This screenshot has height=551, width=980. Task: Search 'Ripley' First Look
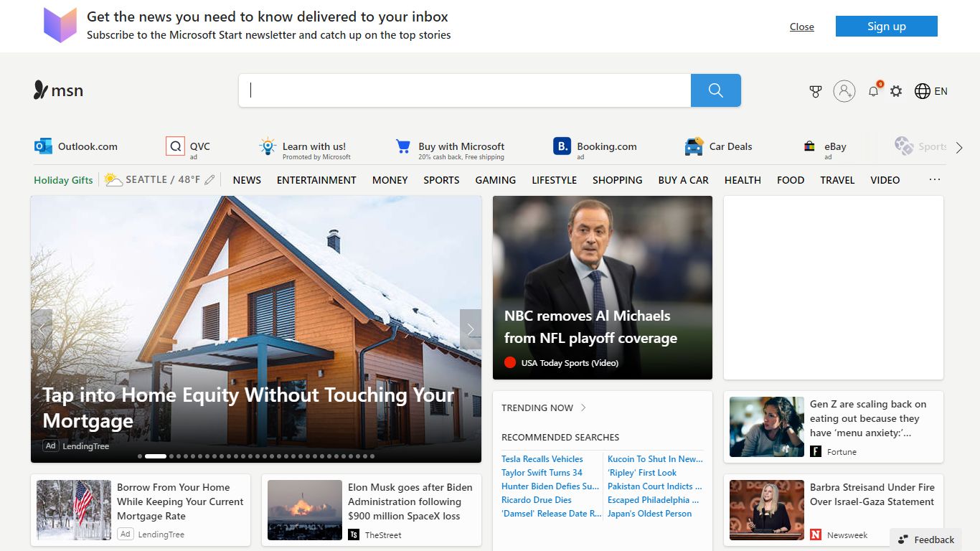(642, 473)
